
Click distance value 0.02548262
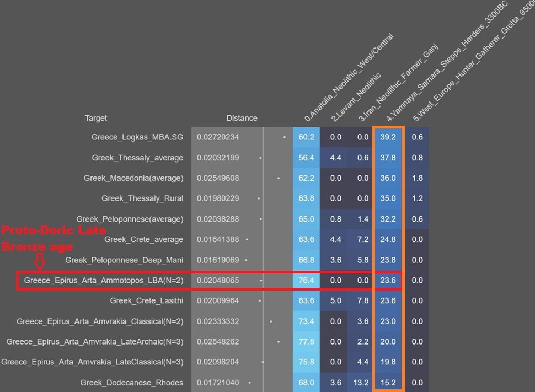coord(218,342)
